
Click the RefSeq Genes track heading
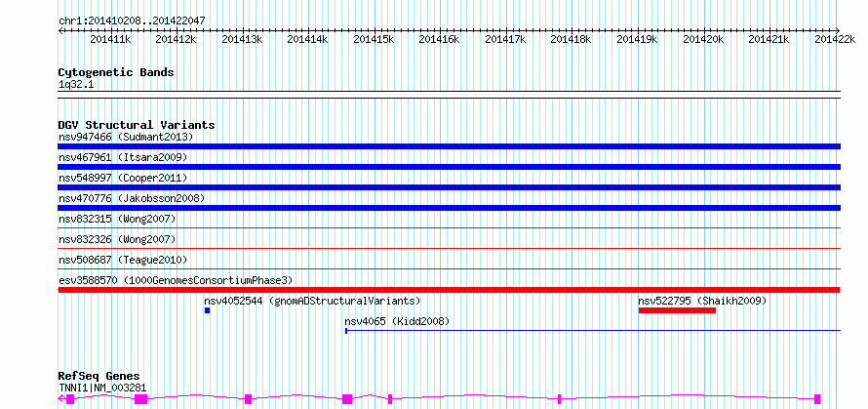click(x=99, y=377)
